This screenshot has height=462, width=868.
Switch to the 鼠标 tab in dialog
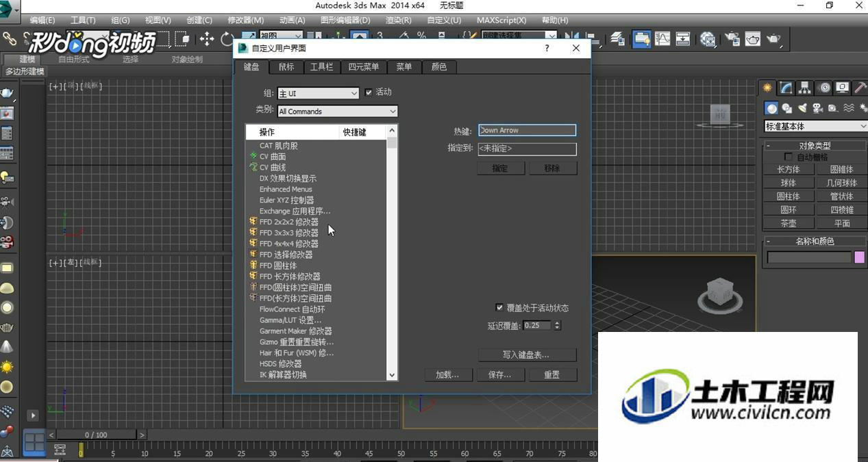coord(286,67)
